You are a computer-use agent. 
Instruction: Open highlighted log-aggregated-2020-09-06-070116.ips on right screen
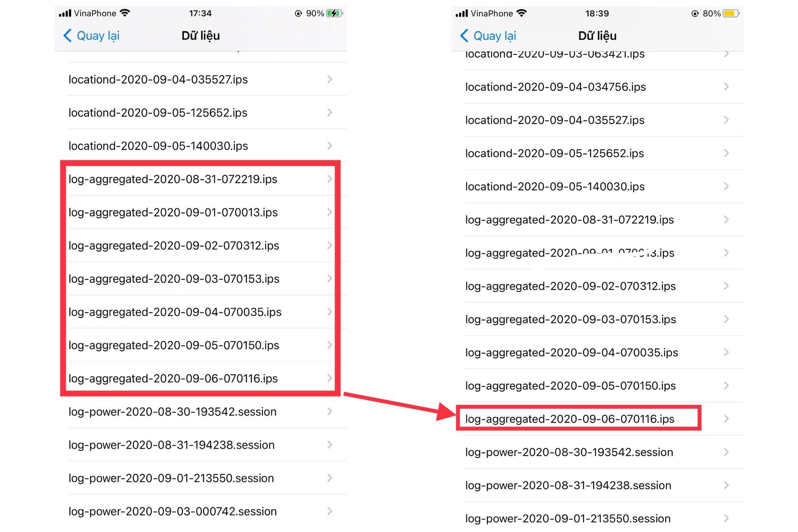(x=570, y=418)
